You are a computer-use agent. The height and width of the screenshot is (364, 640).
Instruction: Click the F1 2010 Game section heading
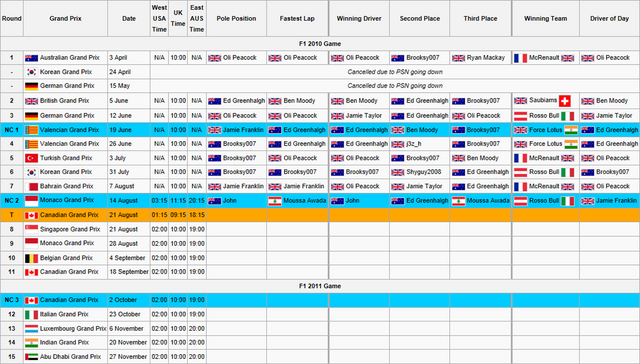320,44
